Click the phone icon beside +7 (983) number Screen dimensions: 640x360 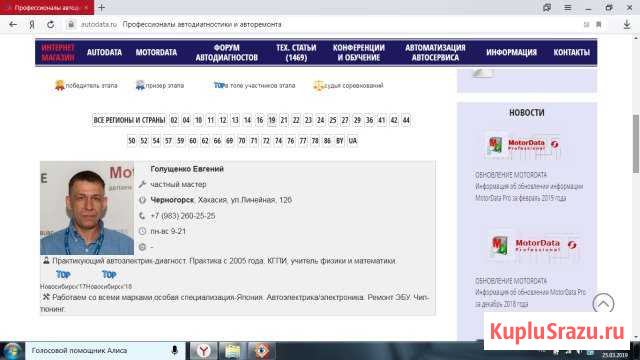pyautogui.click(x=142, y=216)
